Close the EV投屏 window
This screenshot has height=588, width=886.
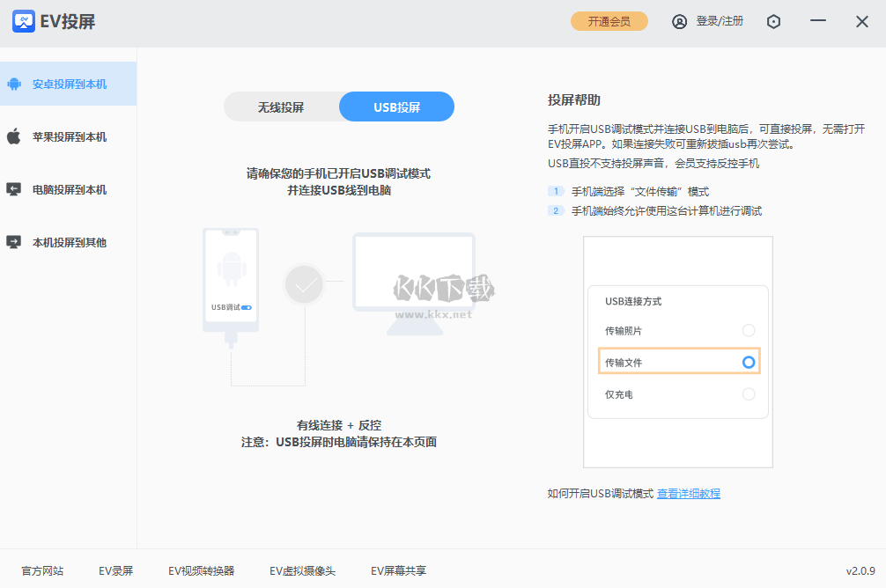(x=861, y=21)
